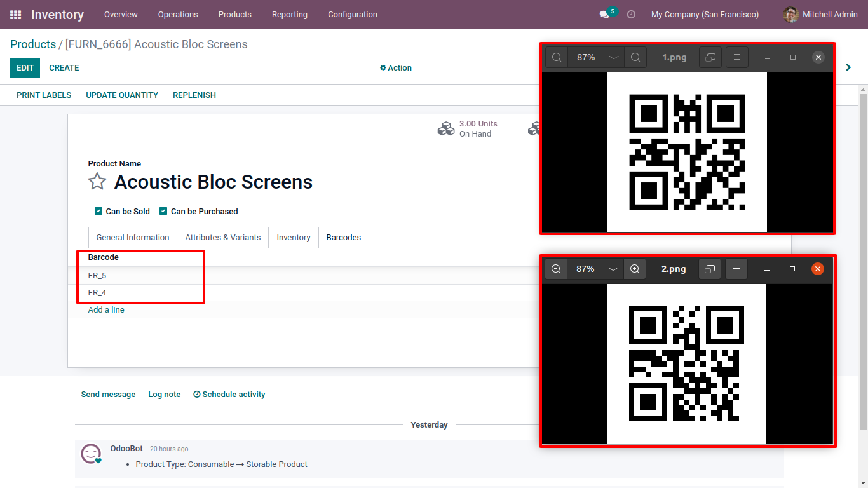Click the Barcode column header

[104, 257]
